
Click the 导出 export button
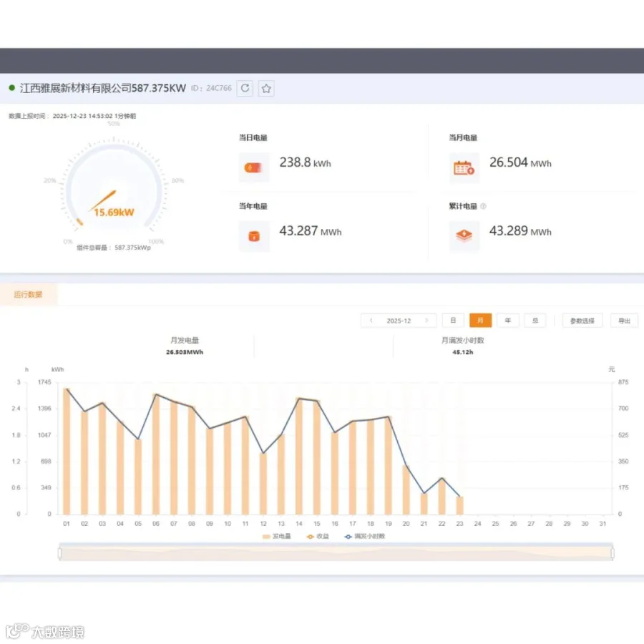coord(624,321)
